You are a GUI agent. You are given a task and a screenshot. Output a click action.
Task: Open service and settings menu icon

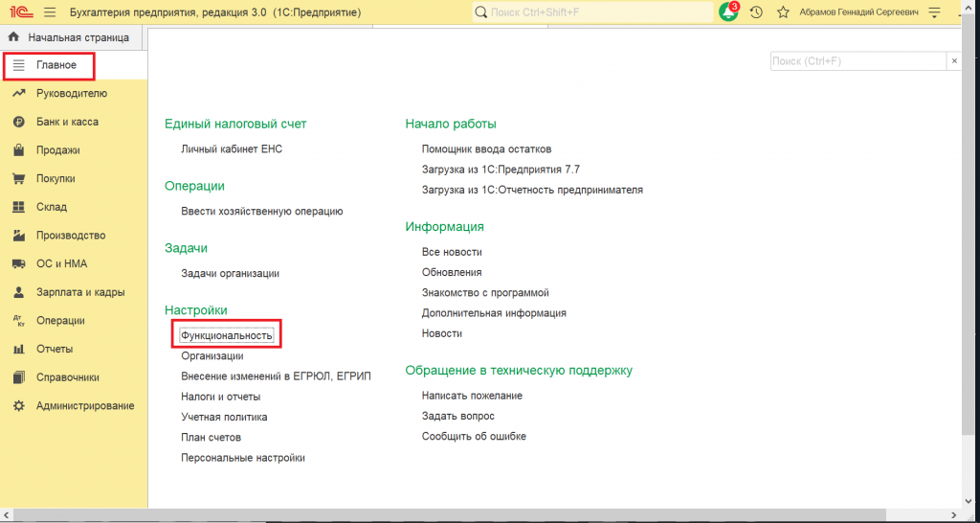(x=935, y=11)
